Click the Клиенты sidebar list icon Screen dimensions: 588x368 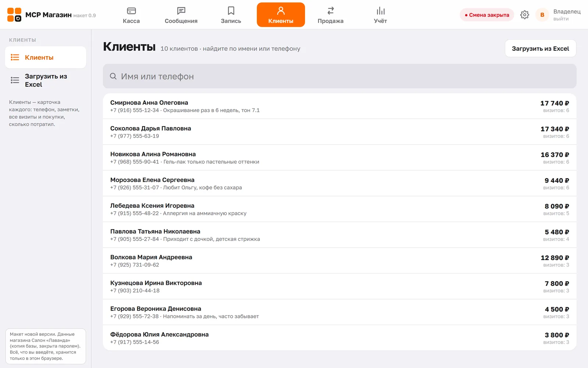(x=15, y=57)
